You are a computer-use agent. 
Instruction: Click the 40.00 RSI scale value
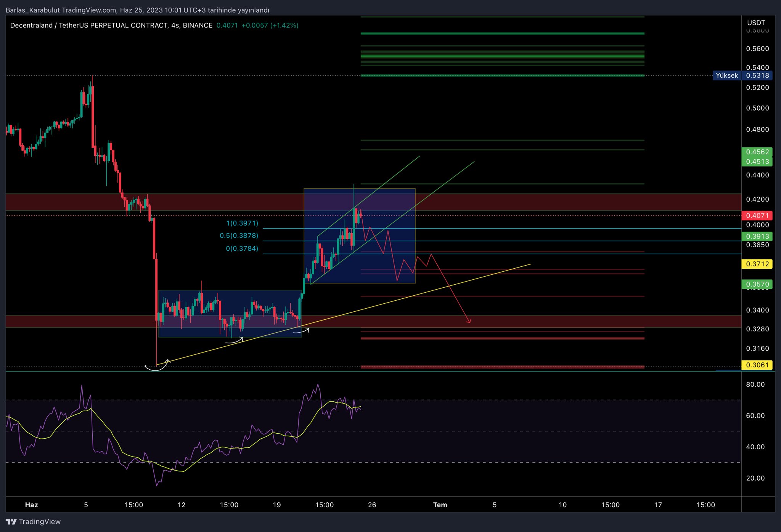click(755, 447)
